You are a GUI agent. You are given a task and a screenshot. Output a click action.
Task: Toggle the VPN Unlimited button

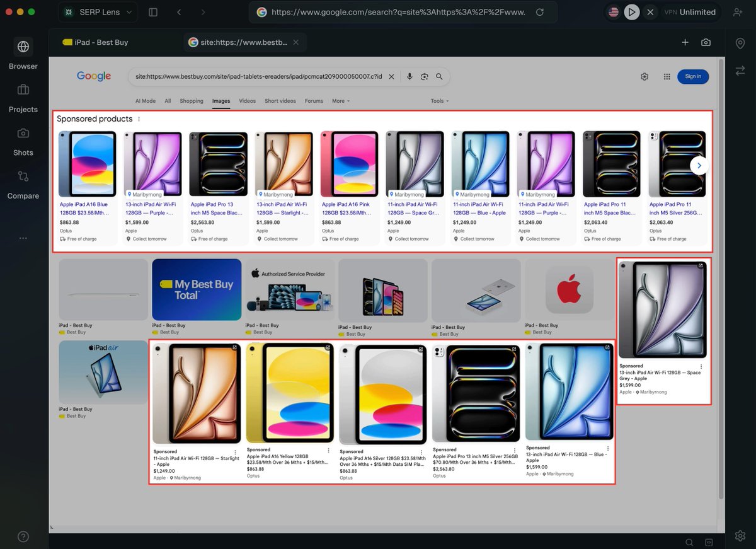click(x=690, y=12)
